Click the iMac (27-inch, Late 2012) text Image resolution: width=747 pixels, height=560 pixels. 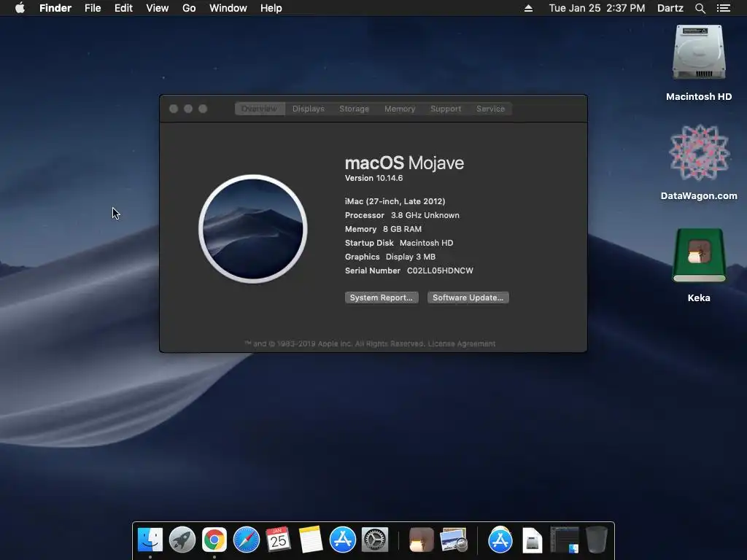coord(395,201)
